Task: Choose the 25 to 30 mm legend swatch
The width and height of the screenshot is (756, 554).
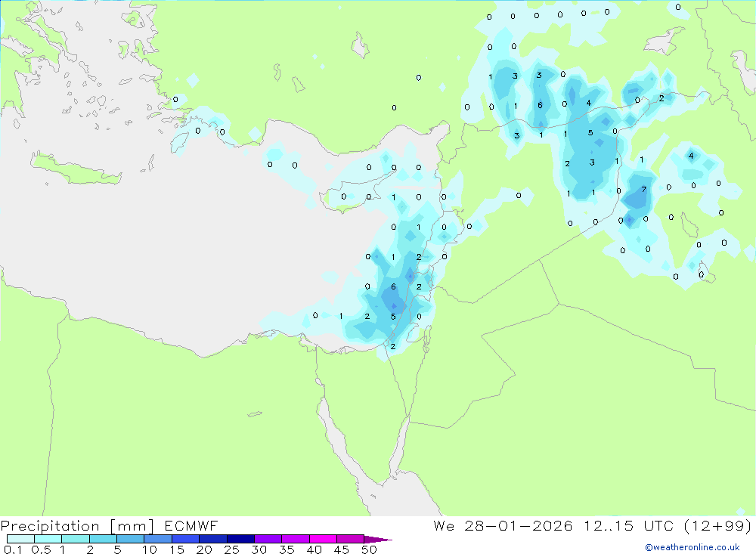Action: pyautogui.click(x=240, y=539)
